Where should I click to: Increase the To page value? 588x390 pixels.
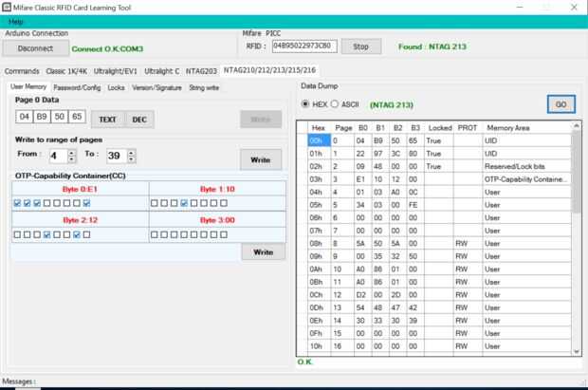coord(131,153)
